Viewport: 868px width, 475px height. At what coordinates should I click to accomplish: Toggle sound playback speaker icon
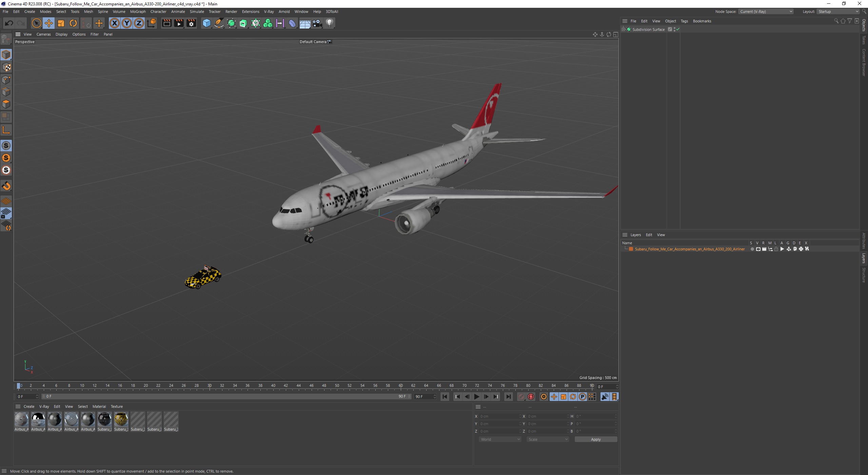pos(605,397)
